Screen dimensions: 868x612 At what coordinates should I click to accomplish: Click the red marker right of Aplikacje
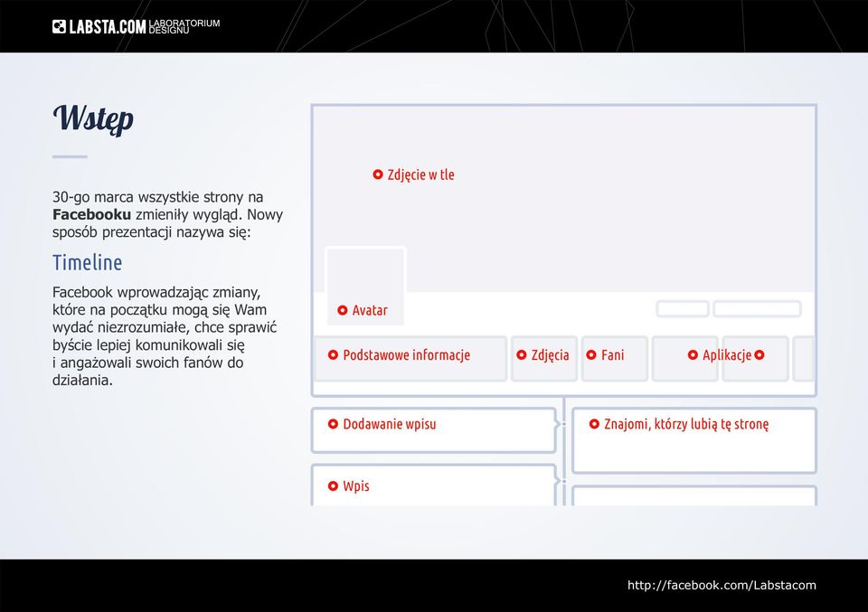(x=759, y=354)
